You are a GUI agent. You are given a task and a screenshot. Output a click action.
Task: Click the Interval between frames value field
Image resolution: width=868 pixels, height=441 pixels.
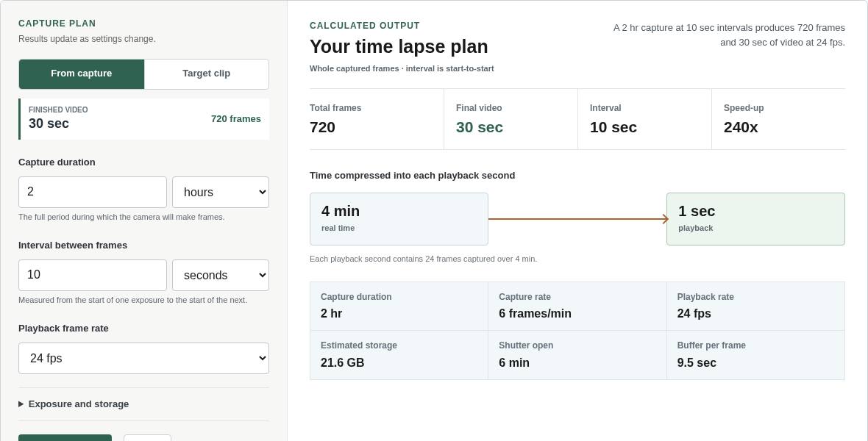[93, 275]
